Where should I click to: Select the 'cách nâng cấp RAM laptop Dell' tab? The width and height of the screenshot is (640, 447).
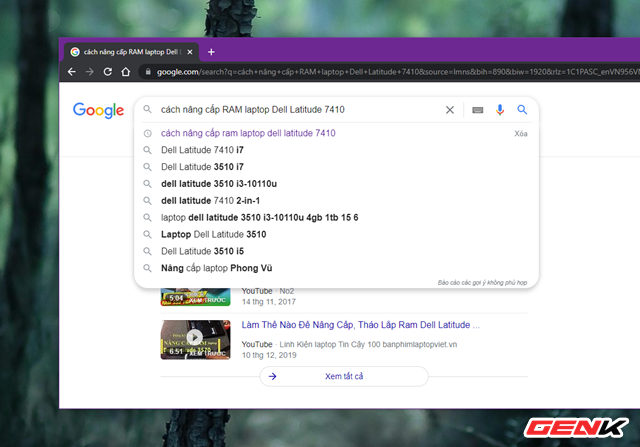(x=131, y=52)
